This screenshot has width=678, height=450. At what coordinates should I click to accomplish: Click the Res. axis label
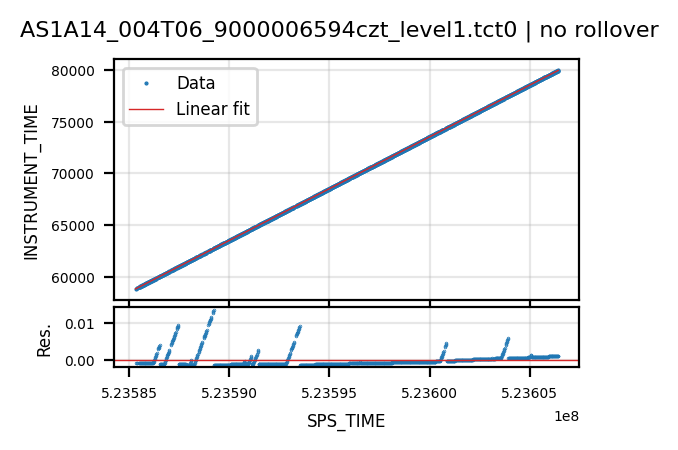click(44, 340)
